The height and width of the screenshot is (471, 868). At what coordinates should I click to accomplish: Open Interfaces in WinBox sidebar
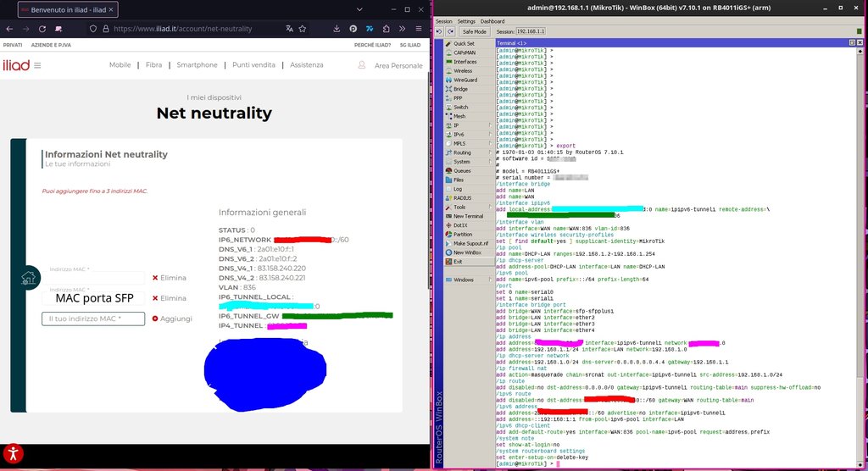pyautogui.click(x=465, y=62)
